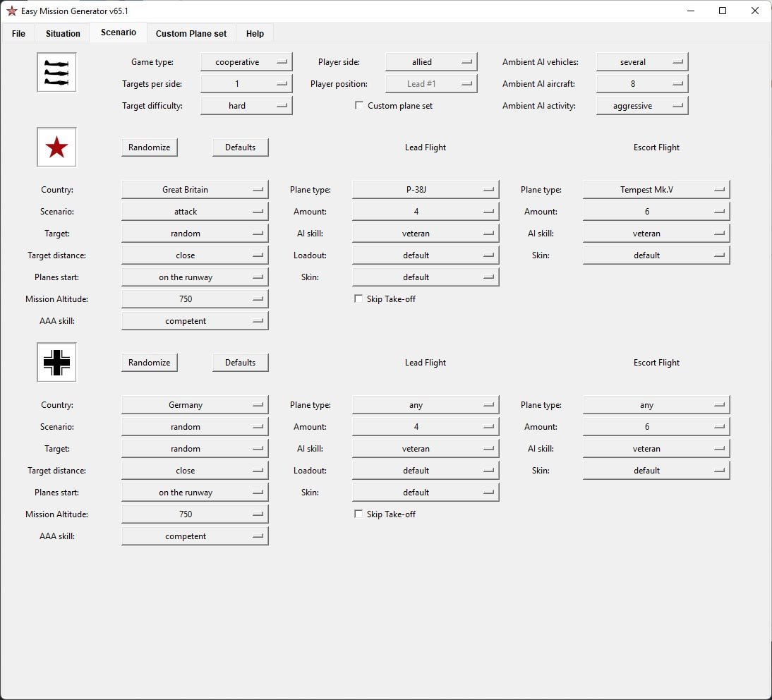Click the black cross axis side icon
This screenshot has width=772, height=700.
click(56, 362)
